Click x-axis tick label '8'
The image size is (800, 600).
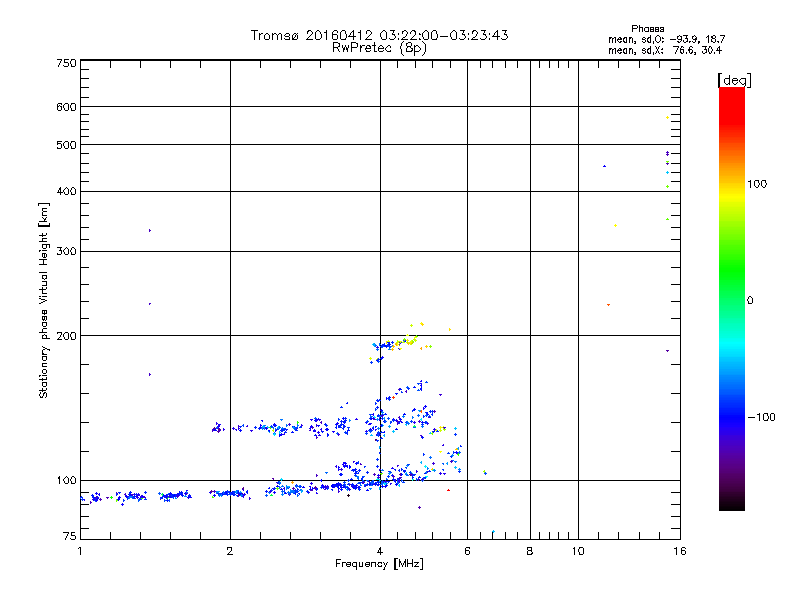[x=530, y=551]
